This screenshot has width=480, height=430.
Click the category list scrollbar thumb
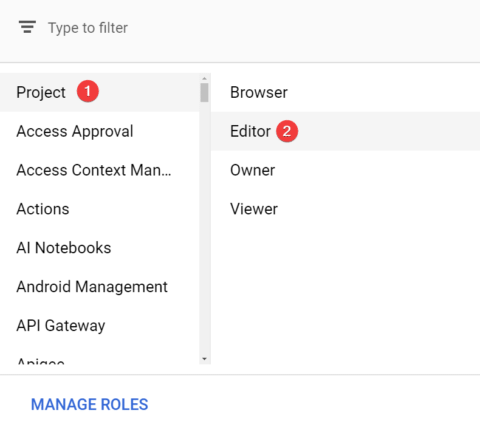tap(204, 92)
